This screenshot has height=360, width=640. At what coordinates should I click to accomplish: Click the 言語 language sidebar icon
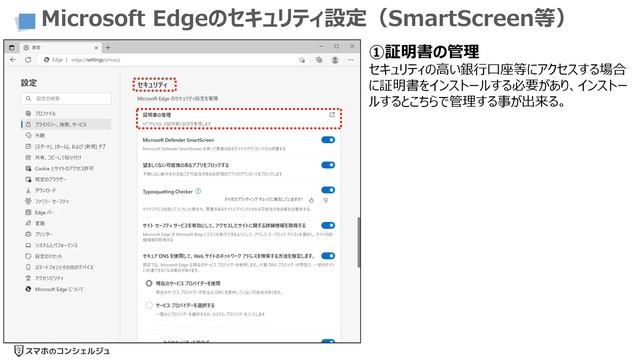[x=28, y=223]
